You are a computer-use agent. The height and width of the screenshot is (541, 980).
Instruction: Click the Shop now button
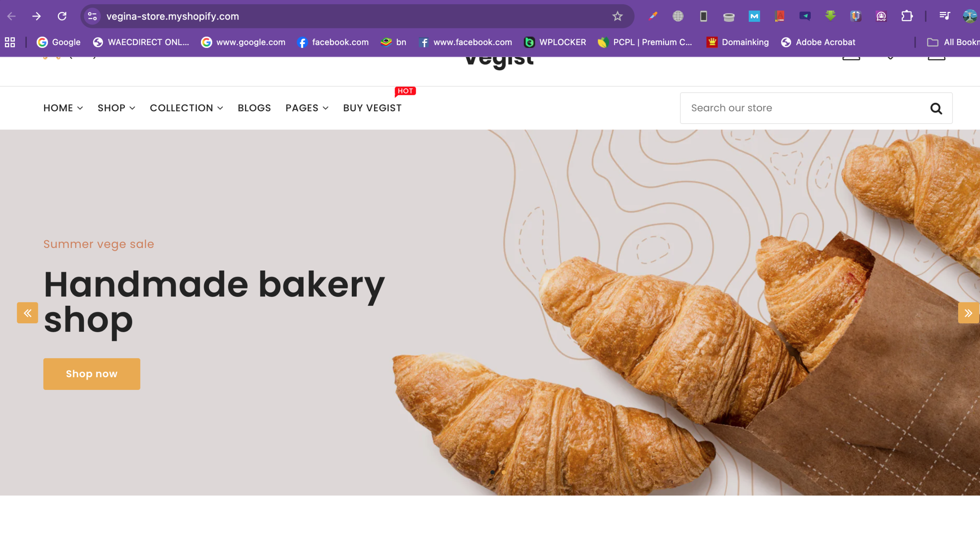point(91,374)
